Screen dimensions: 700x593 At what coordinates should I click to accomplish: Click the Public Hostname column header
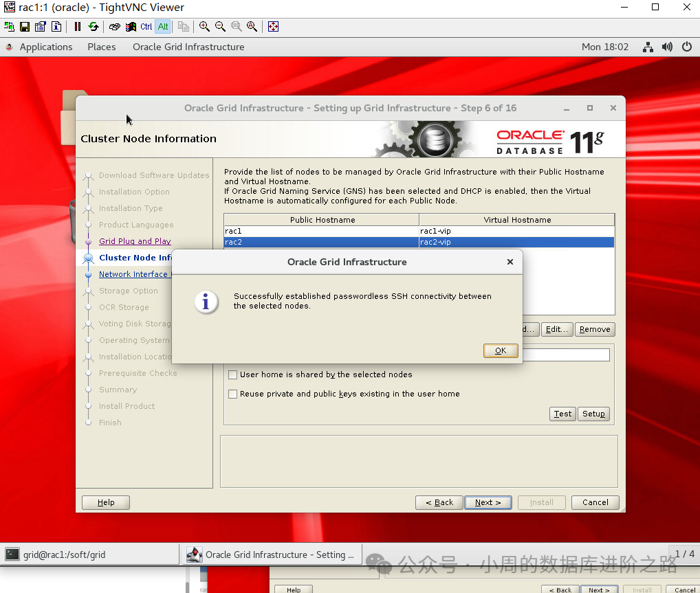[321, 220]
